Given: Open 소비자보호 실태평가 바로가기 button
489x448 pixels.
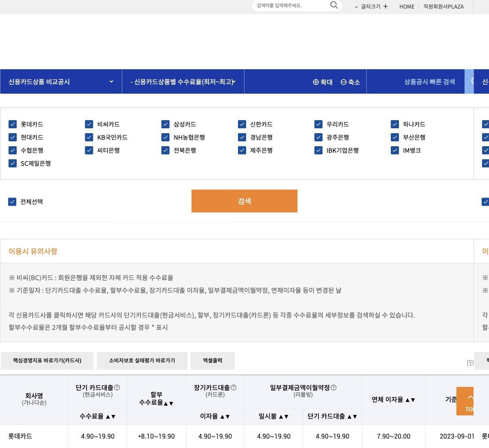Looking at the screenshot, I should (x=142, y=360).
